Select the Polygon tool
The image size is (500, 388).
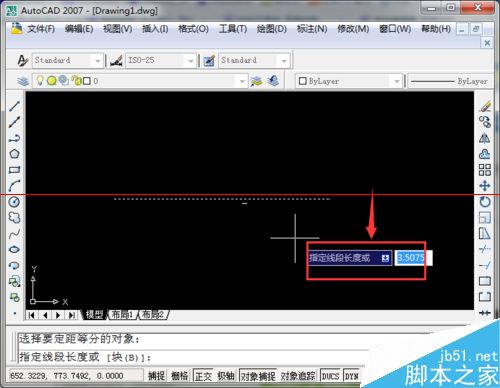tap(14, 154)
